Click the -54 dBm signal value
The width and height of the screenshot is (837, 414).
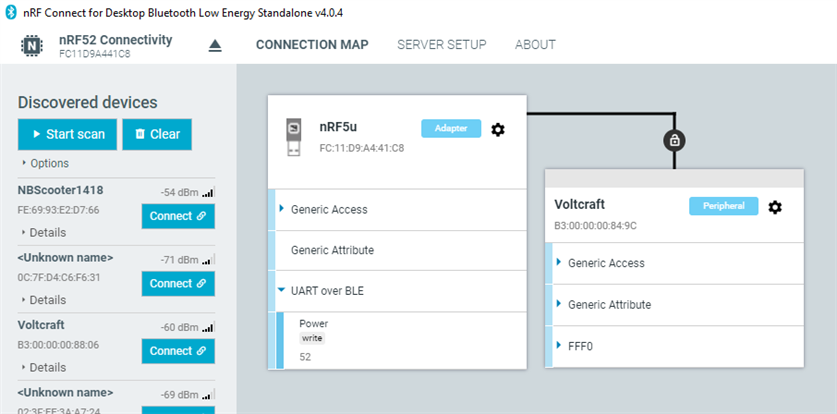pos(179,193)
